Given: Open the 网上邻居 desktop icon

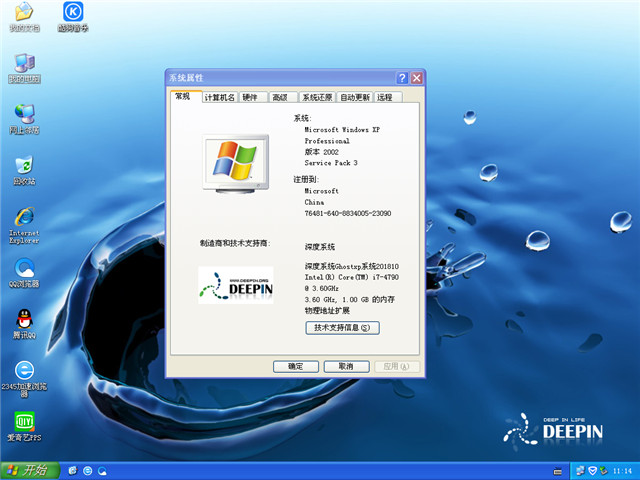Looking at the screenshot, I should (x=24, y=119).
